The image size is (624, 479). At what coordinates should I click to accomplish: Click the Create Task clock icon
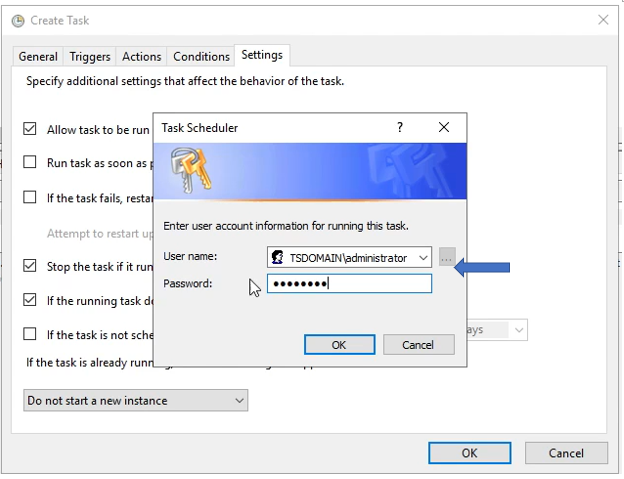(18, 21)
